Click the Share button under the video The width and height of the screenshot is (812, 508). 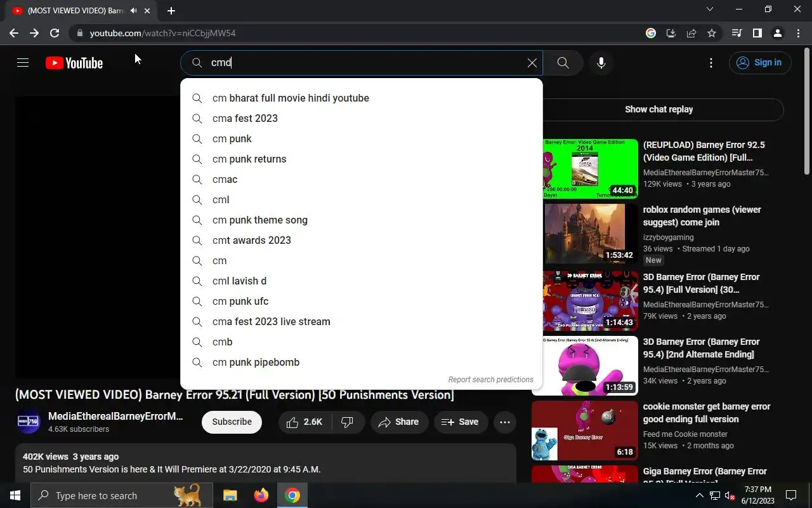point(399,422)
